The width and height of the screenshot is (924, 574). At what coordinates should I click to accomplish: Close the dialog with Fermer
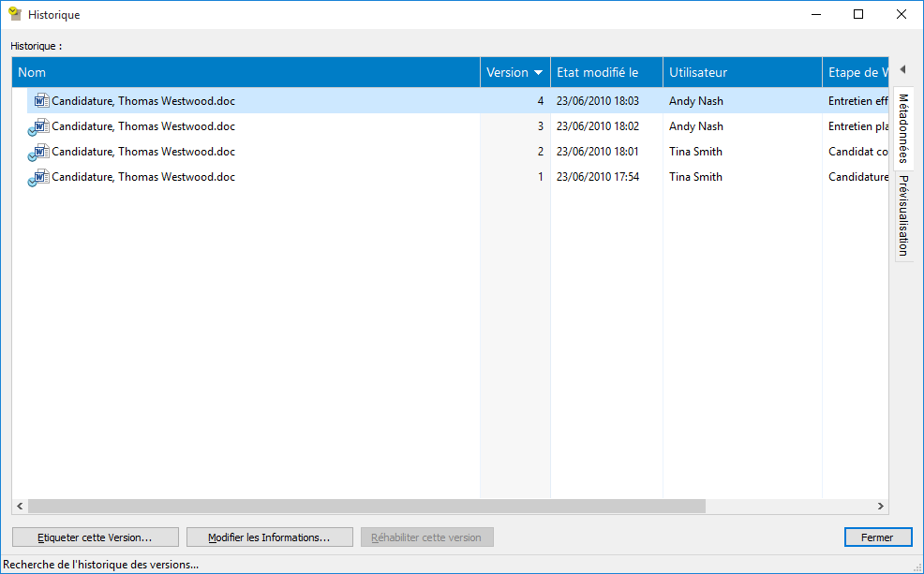click(877, 537)
